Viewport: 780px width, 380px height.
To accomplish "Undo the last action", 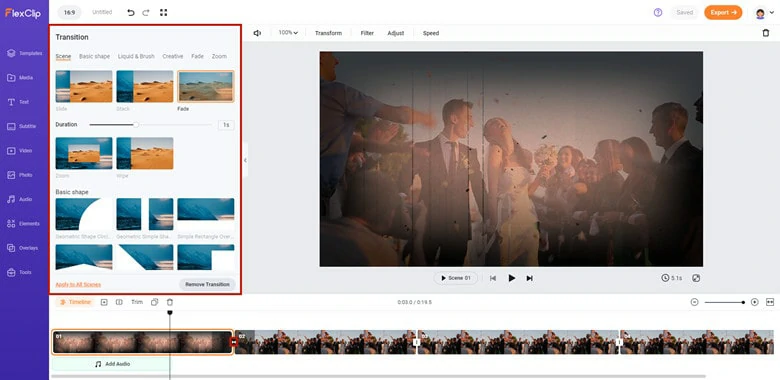I will point(131,12).
